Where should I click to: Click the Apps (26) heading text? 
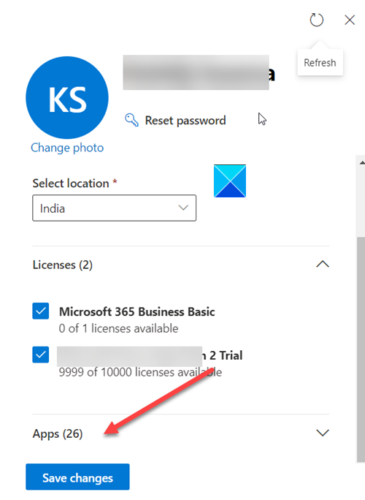58,434
